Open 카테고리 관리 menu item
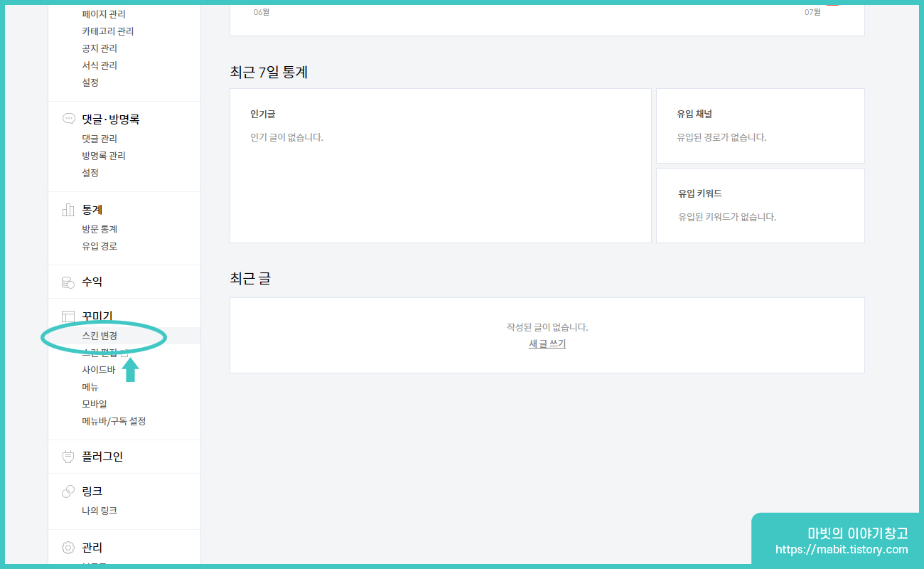 pos(108,31)
